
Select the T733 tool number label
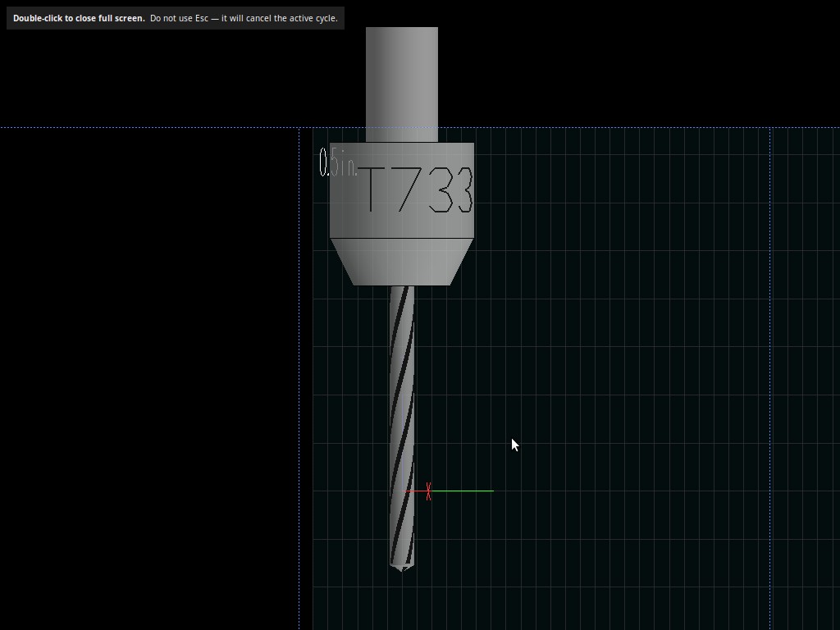coord(420,189)
